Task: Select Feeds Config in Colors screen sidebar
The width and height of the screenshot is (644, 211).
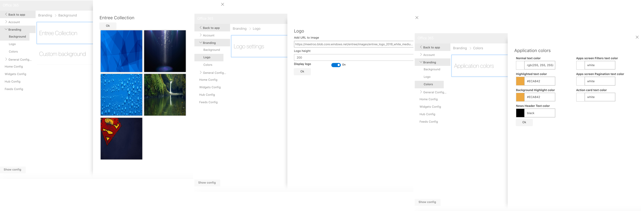Action: point(429,122)
